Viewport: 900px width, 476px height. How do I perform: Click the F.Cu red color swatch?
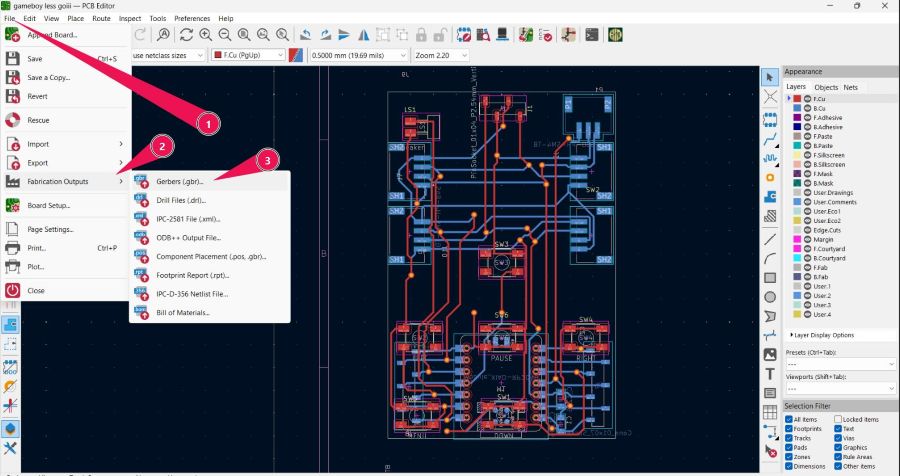[797, 99]
